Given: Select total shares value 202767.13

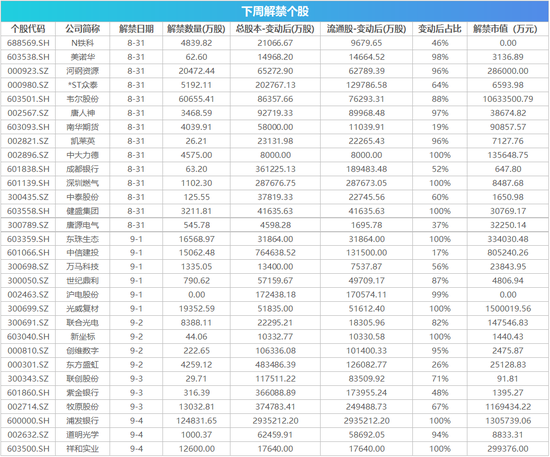Looking at the screenshot, I should point(275,85).
